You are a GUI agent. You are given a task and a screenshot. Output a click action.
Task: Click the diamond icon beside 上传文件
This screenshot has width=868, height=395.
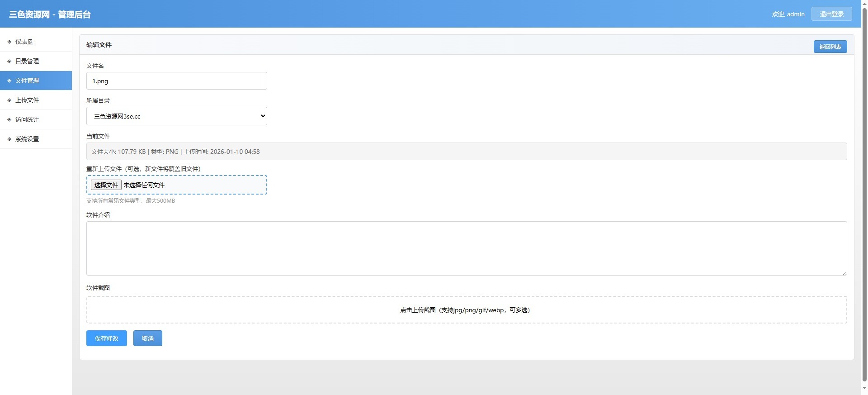[9, 100]
